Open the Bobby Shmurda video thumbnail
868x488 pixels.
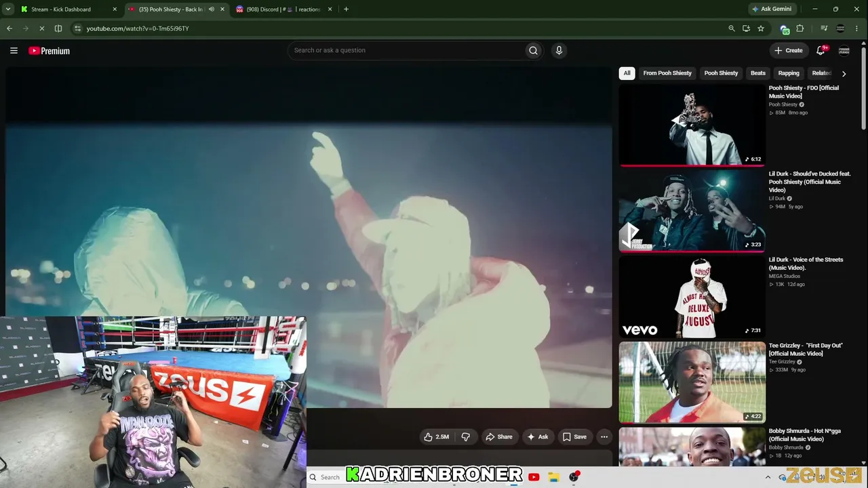692,447
